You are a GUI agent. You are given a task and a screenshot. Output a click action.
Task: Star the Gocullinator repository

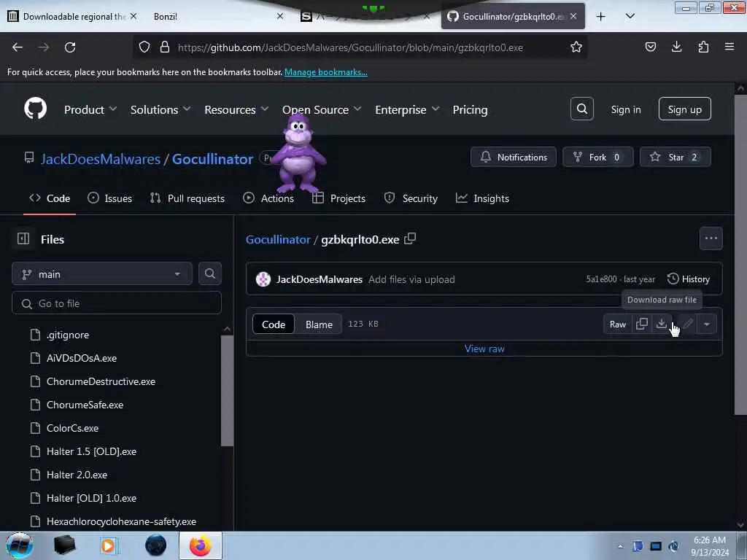(x=675, y=157)
